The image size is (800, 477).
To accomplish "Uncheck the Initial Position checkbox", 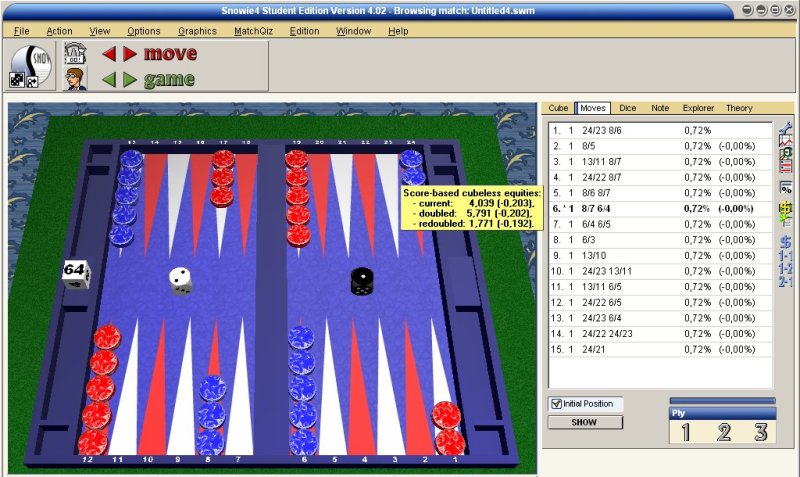I will click(557, 404).
